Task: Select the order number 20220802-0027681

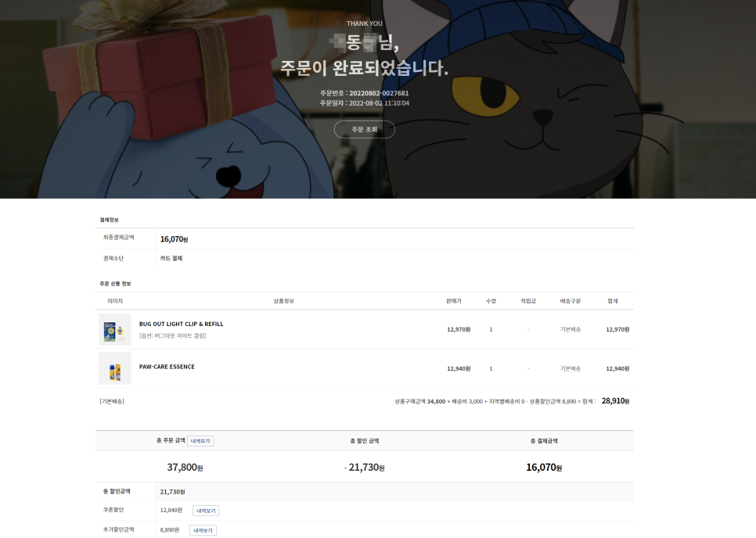Action: [x=379, y=93]
